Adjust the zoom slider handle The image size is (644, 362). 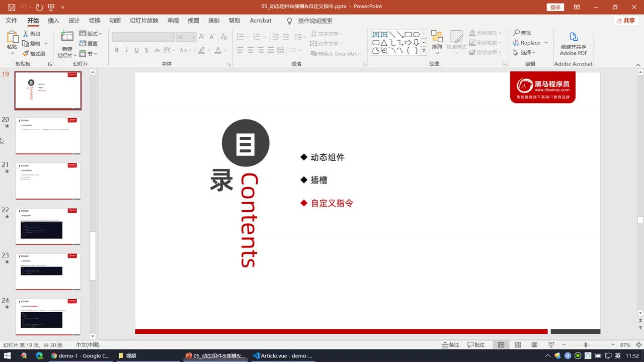click(x=585, y=345)
